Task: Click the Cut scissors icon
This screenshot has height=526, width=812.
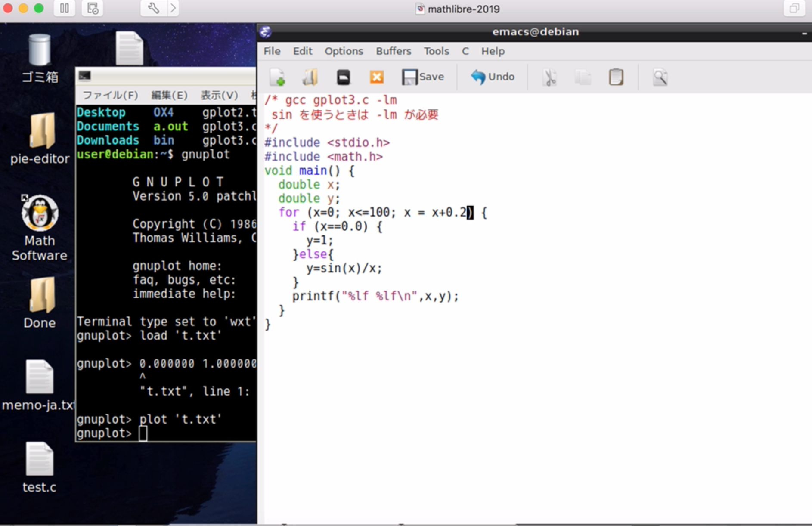Action: [x=550, y=77]
